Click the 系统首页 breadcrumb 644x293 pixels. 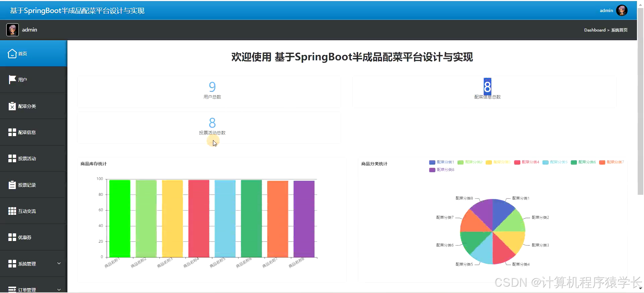point(619,30)
